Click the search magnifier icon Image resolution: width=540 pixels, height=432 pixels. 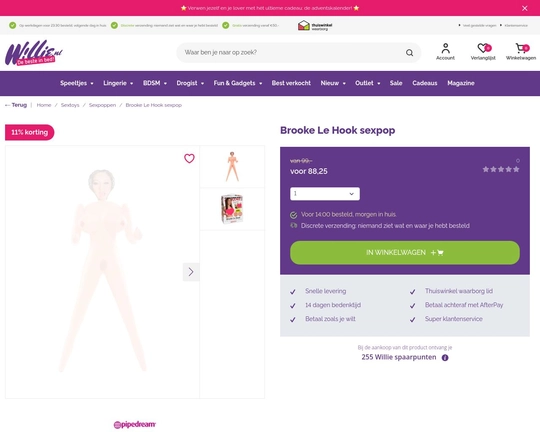[x=409, y=53]
